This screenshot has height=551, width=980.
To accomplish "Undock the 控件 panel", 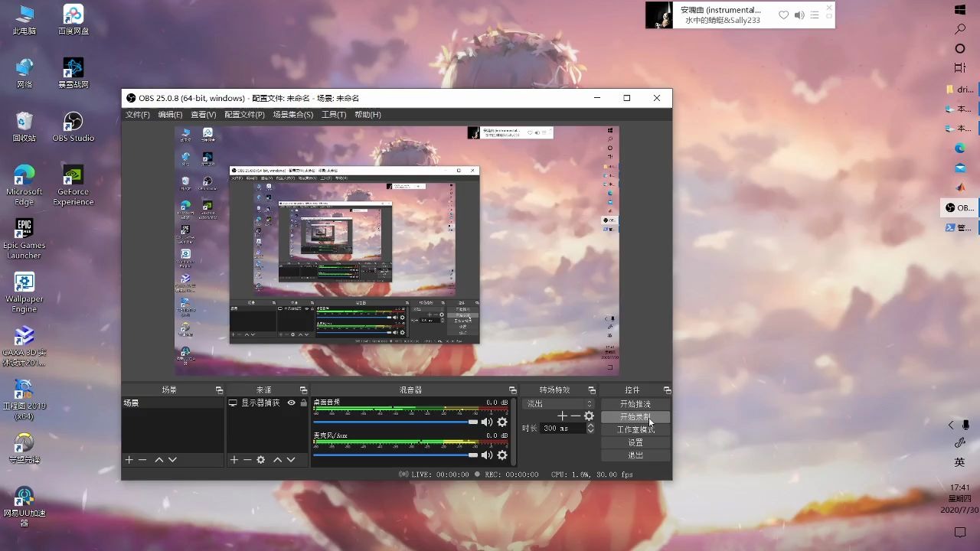I will coord(667,390).
